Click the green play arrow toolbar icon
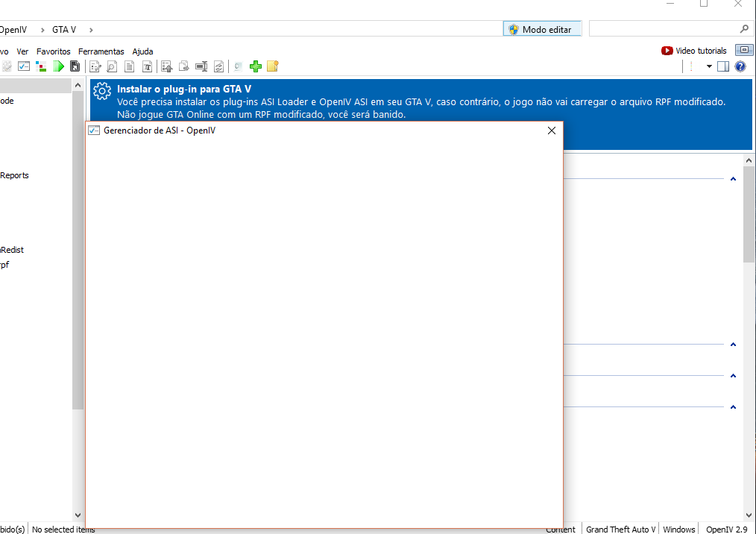 tap(58, 66)
